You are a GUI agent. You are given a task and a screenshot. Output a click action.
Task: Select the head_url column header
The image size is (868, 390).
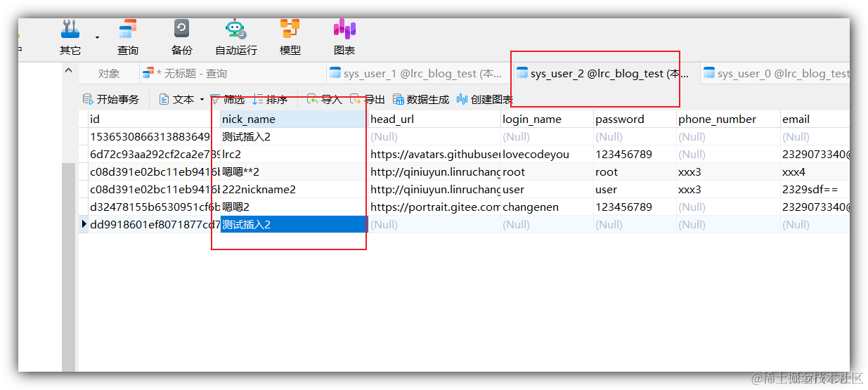click(x=434, y=119)
